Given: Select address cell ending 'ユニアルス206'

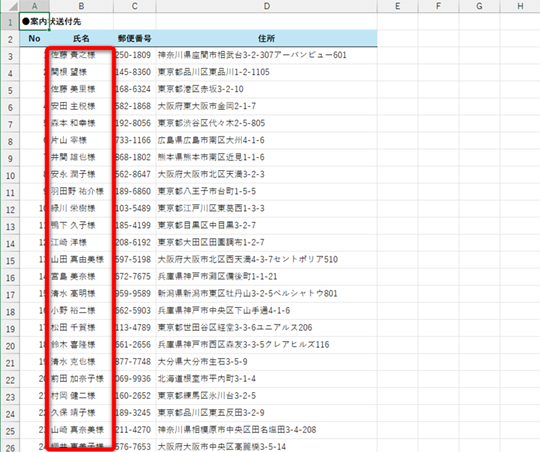Looking at the screenshot, I should [267, 328].
